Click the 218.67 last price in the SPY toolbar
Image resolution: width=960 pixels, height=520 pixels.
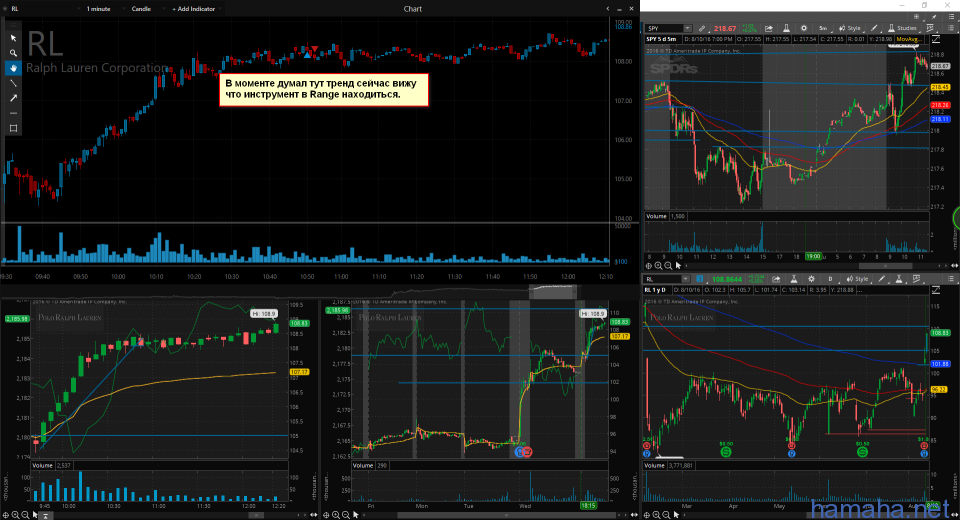pyautogui.click(x=725, y=28)
